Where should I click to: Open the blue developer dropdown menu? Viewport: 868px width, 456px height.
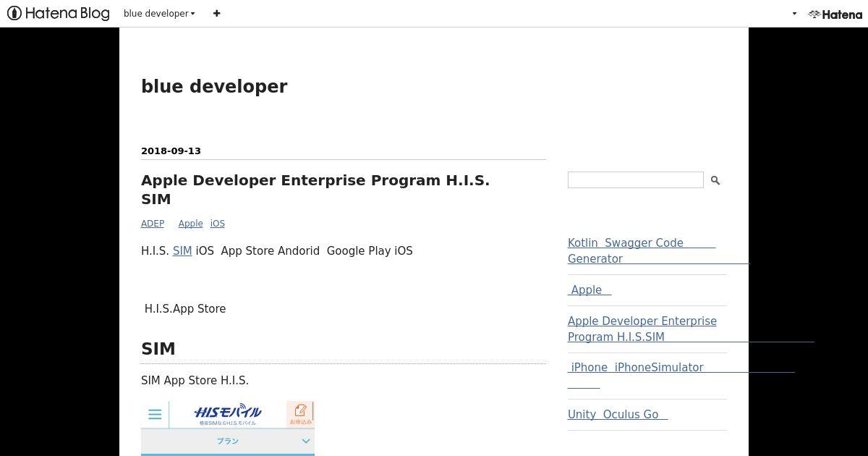point(159,13)
